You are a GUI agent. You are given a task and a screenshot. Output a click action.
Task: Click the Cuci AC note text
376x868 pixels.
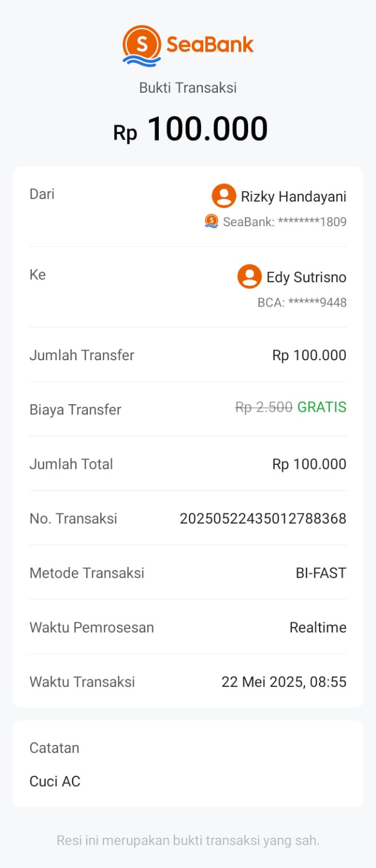(55, 781)
